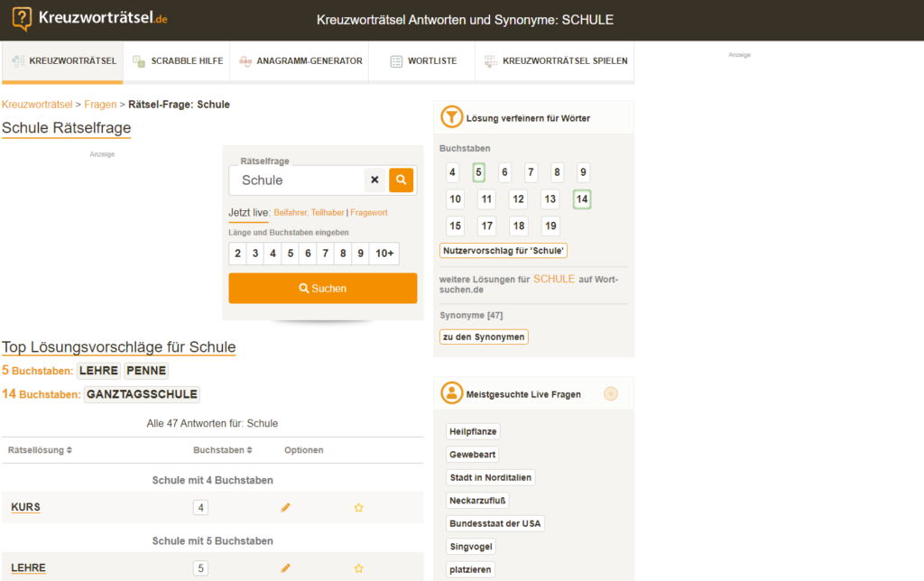Open the top suggestion PENNE
The image size is (924, 581).
[x=146, y=371]
